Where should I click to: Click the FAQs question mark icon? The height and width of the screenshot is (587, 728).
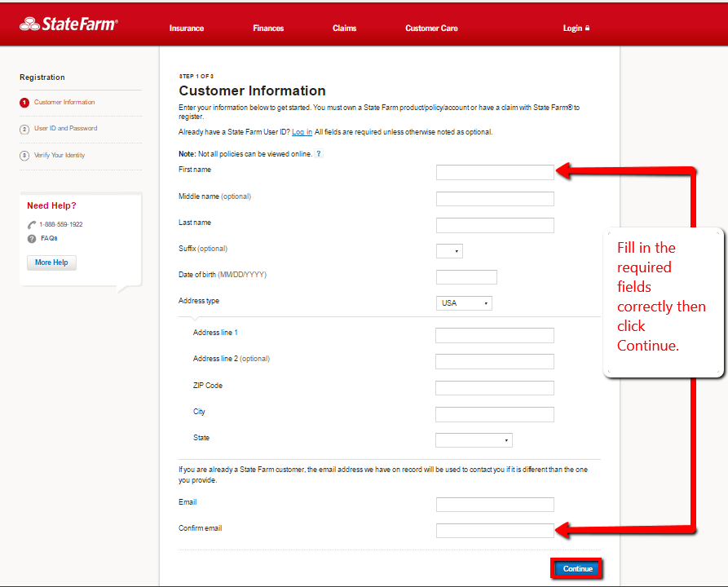coord(32,239)
